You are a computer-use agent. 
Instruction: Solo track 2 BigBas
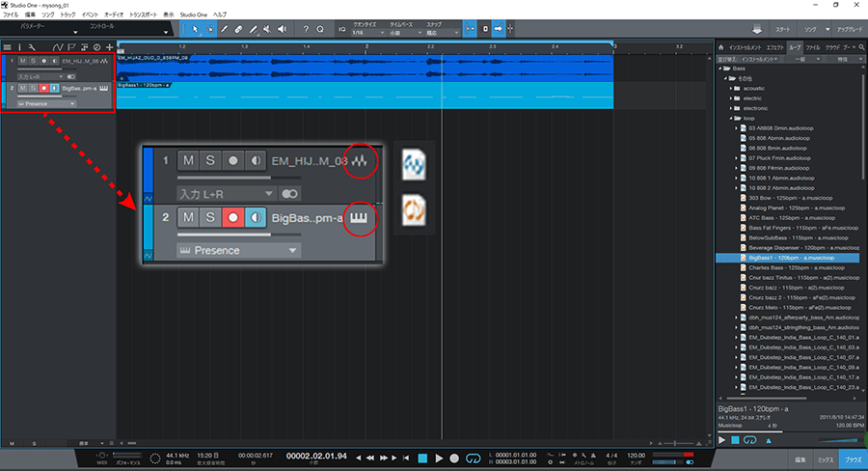33,88
